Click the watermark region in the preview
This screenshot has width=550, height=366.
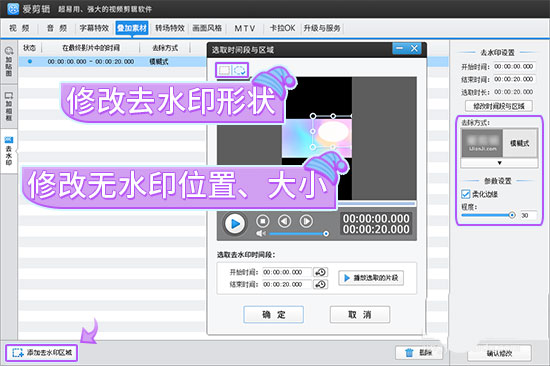pyautogui.click(x=333, y=132)
